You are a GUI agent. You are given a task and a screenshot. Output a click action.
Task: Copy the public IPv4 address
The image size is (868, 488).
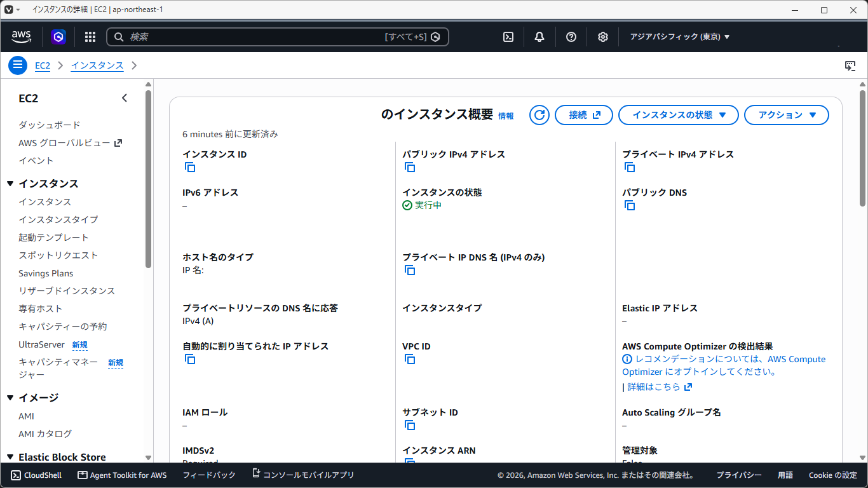point(410,167)
